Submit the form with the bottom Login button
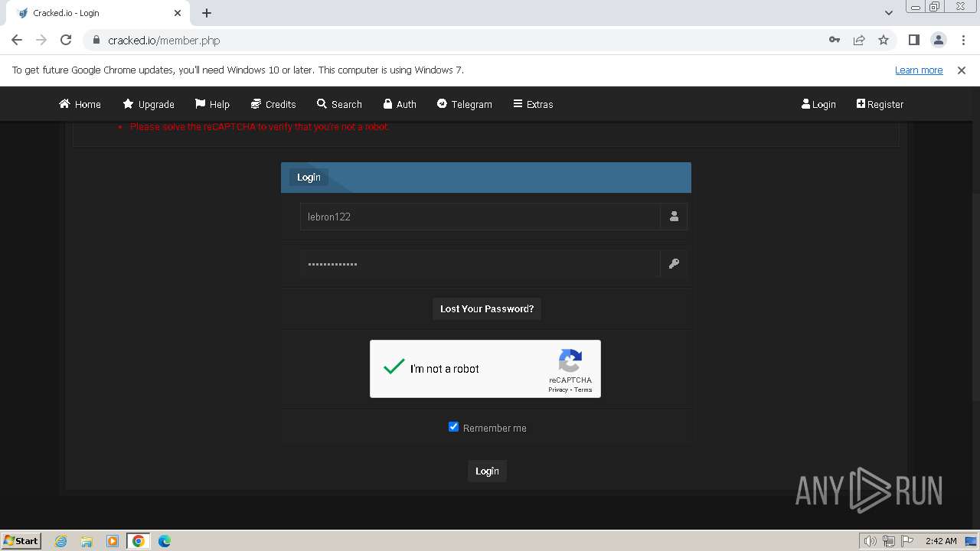This screenshot has height=551, width=980. (x=487, y=471)
